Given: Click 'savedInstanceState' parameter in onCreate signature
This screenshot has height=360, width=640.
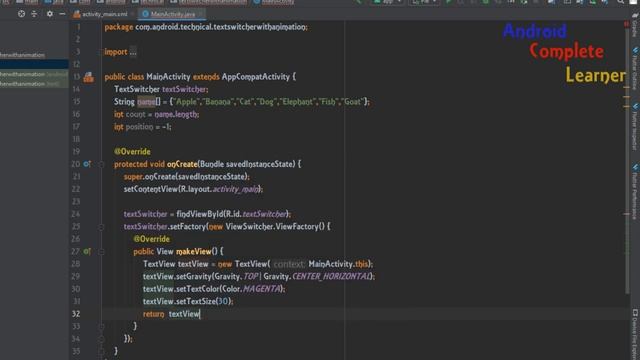Looking at the screenshot, I should (x=260, y=164).
